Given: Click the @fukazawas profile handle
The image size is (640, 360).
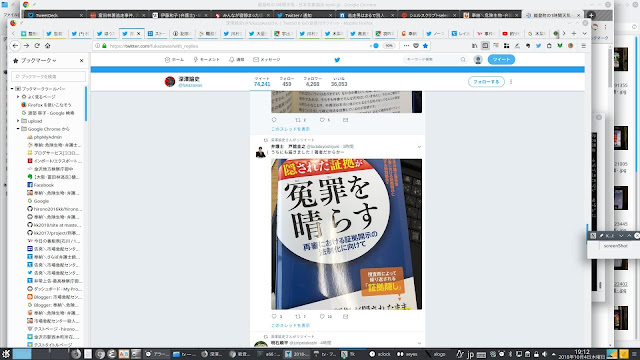Looking at the screenshot, I should (190, 85).
